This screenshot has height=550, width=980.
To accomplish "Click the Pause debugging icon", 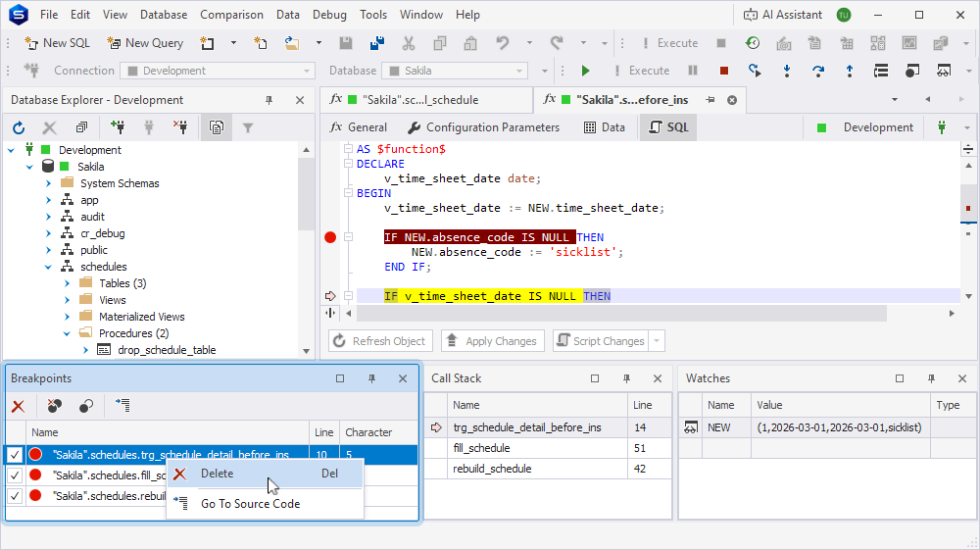I will pyautogui.click(x=693, y=71).
